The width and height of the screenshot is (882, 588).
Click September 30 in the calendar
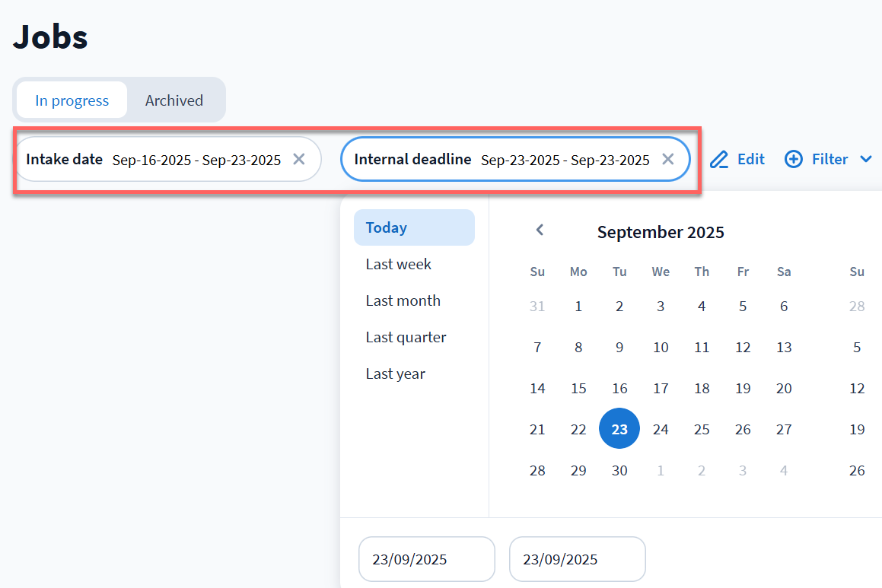[619, 470]
